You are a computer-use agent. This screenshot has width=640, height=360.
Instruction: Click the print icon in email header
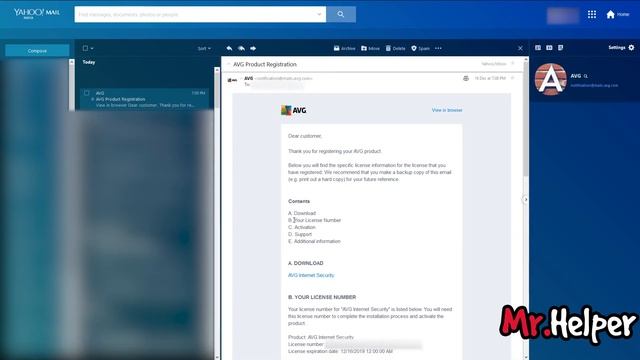(x=466, y=78)
